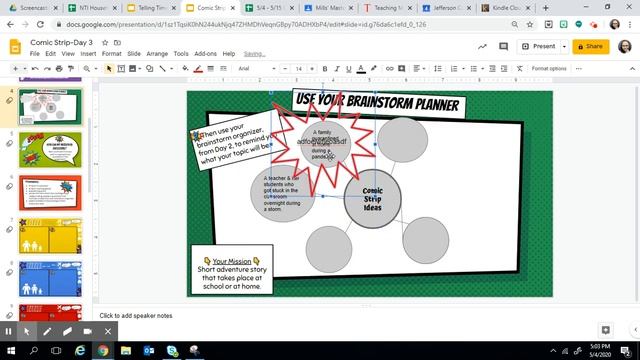Open the More toolbar options ellipsis
The image size is (640, 360).
pos(579,69)
